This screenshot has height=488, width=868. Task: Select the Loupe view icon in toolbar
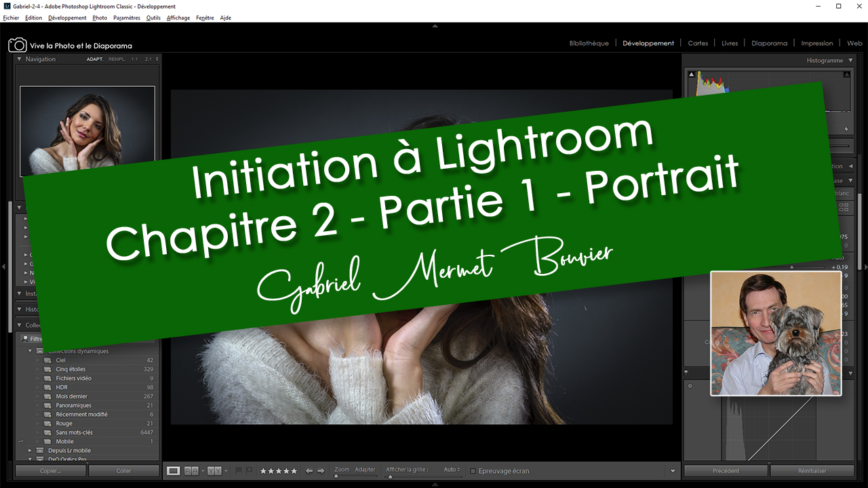pos(174,470)
